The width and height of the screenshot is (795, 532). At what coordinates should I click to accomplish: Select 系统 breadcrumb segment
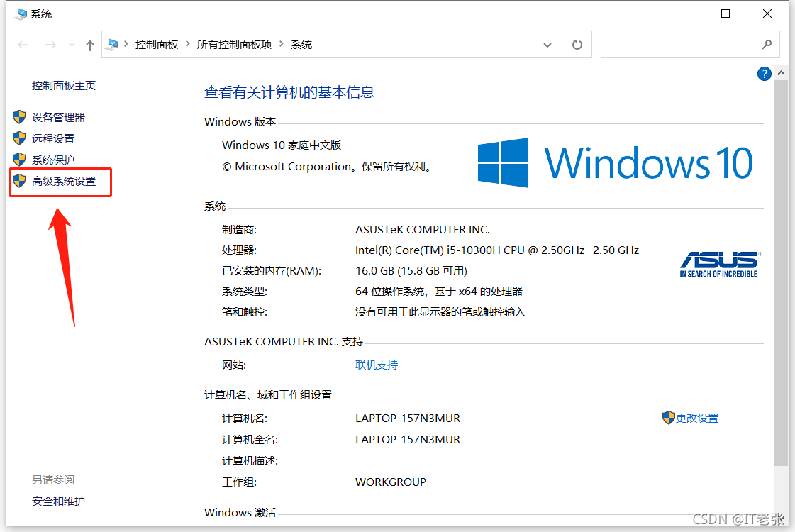pos(301,45)
